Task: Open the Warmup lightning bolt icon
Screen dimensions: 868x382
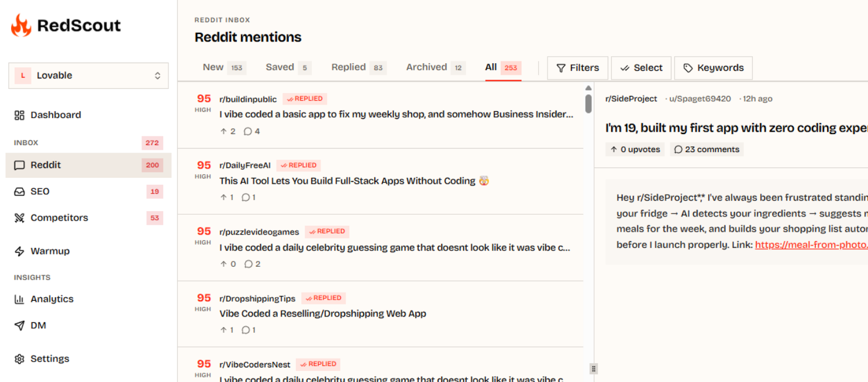Action: click(x=19, y=251)
